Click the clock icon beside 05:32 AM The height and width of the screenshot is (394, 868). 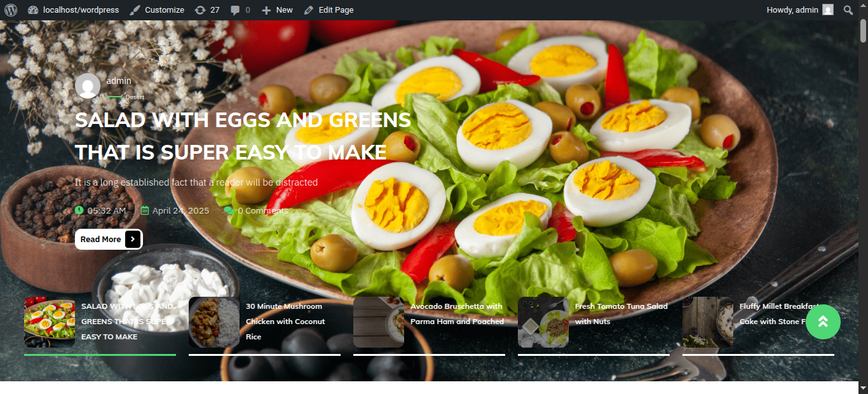click(x=79, y=210)
